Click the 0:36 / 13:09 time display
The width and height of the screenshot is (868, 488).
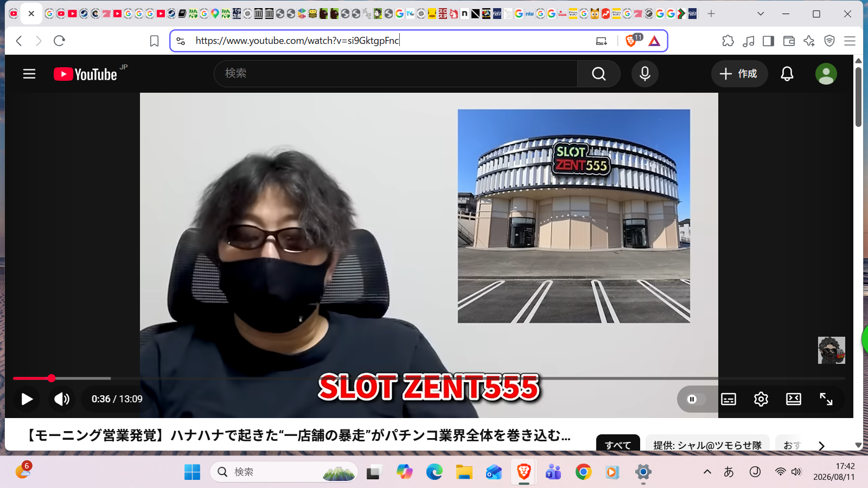117,399
